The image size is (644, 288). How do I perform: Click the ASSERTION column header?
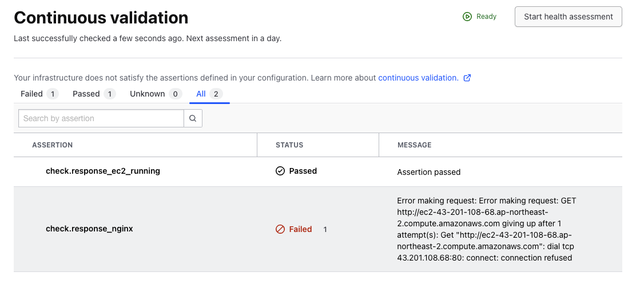tap(53, 145)
